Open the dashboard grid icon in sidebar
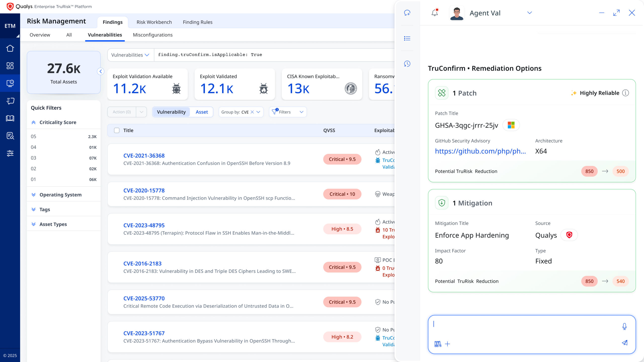 10,66
